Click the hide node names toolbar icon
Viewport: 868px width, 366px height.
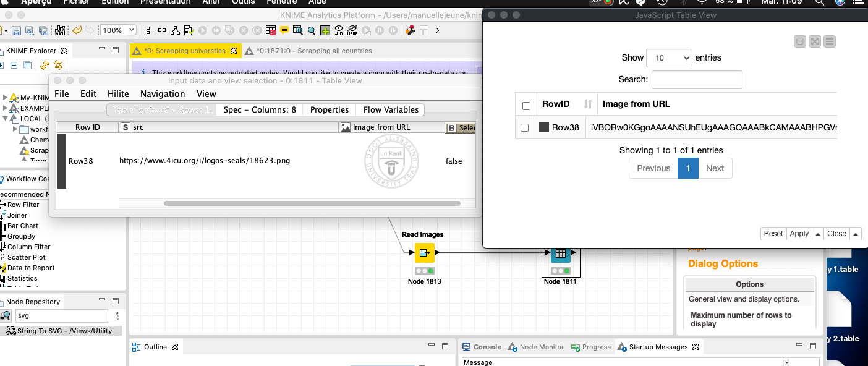click(x=352, y=30)
